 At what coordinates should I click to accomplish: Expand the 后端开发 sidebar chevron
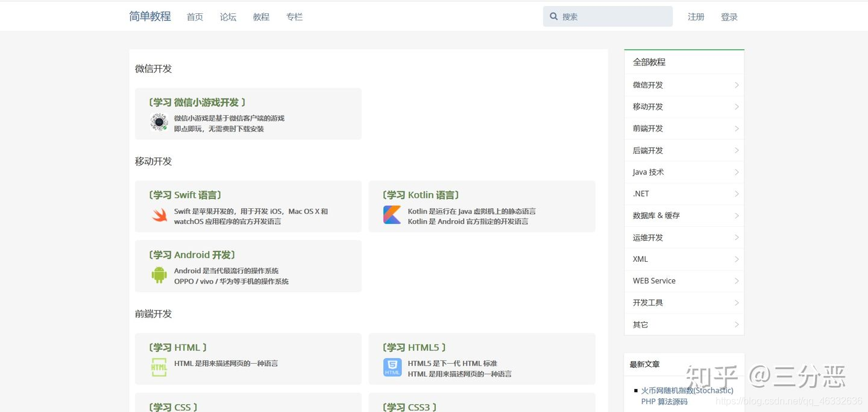(737, 150)
